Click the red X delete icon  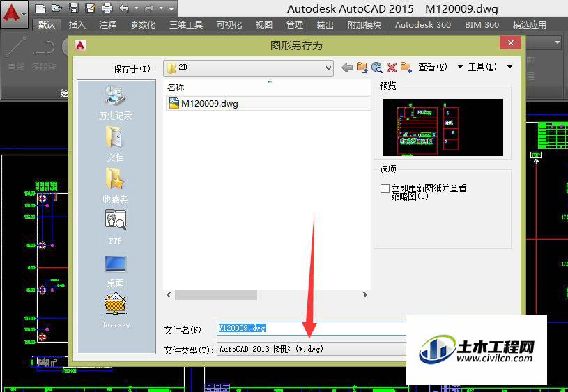(x=391, y=68)
